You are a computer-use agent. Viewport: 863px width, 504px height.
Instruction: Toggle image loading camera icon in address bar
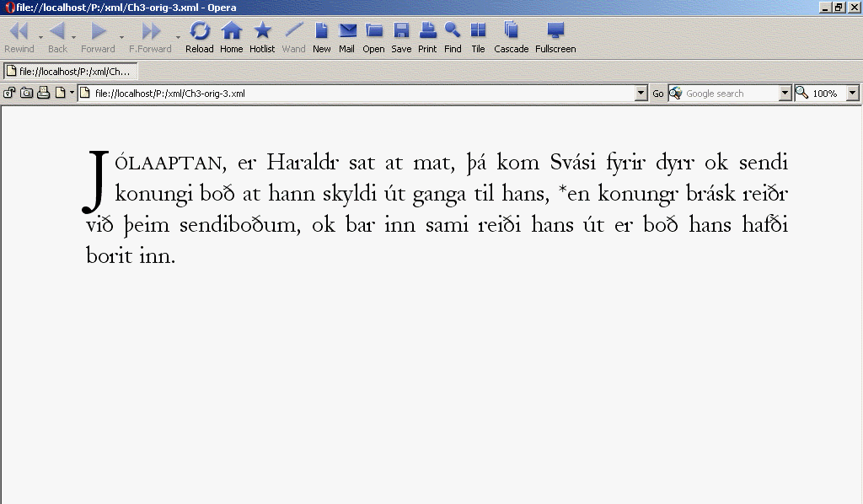pos(26,93)
